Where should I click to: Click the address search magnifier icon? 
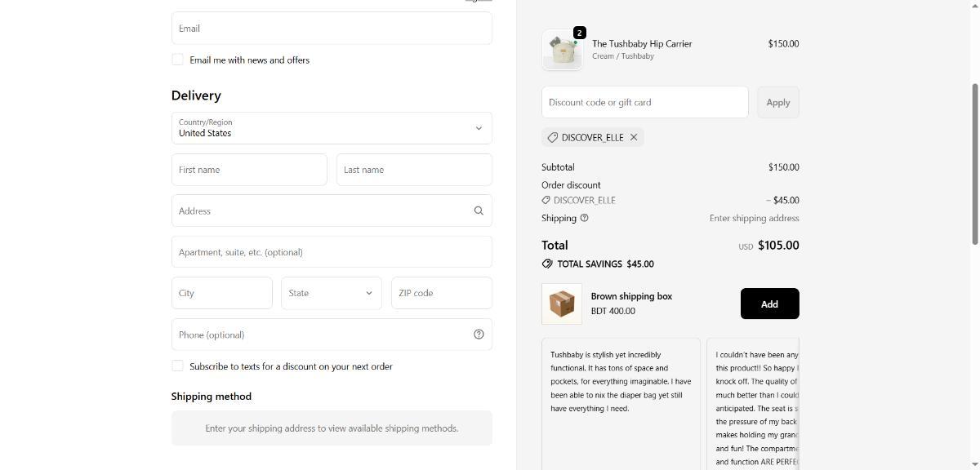[x=479, y=211]
